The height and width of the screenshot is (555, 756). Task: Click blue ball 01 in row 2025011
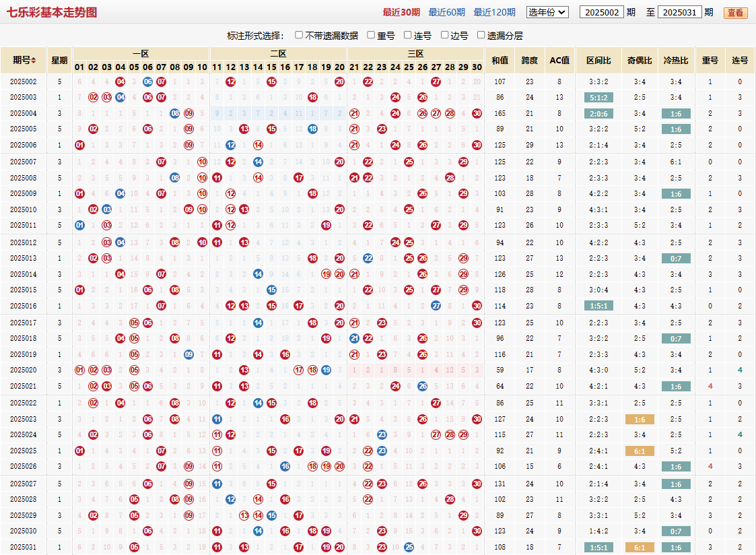click(x=79, y=225)
